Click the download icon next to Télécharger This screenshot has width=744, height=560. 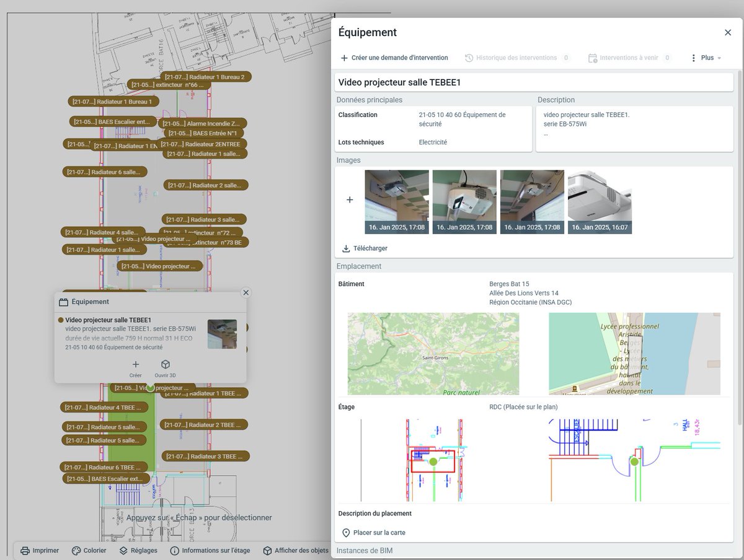point(346,248)
